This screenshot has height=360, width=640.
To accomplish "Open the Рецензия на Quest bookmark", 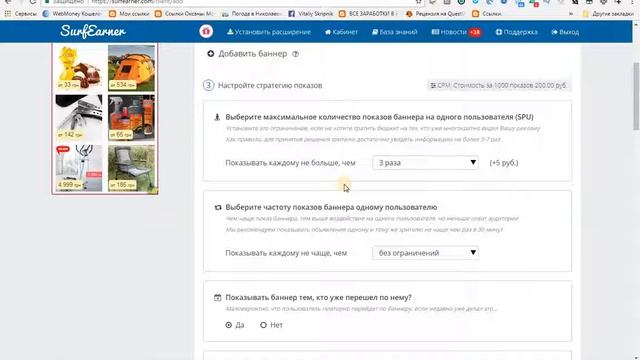I will [x=436, y=13].
